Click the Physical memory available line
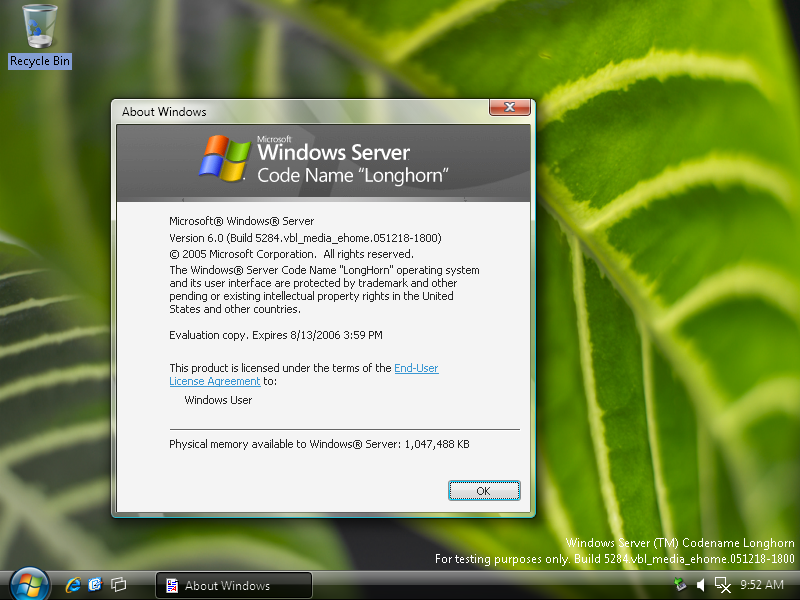800x600 pixels. [319, 444]
